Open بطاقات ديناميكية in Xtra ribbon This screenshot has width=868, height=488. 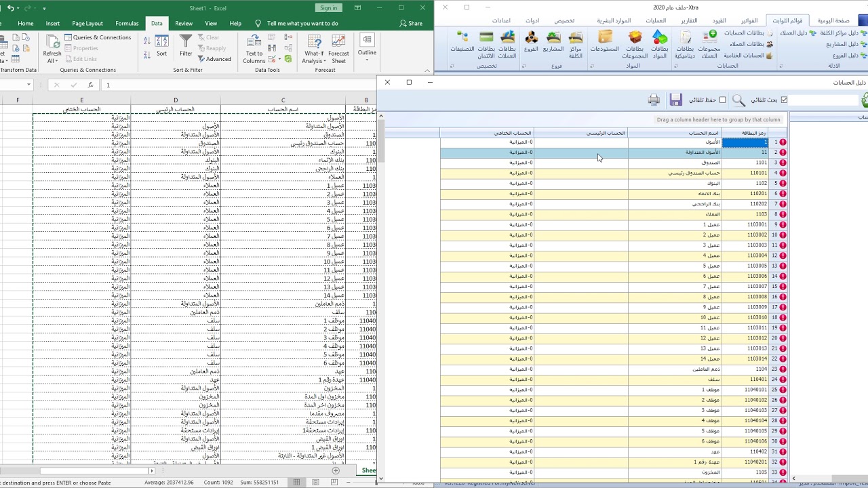(x=685, y=44)
